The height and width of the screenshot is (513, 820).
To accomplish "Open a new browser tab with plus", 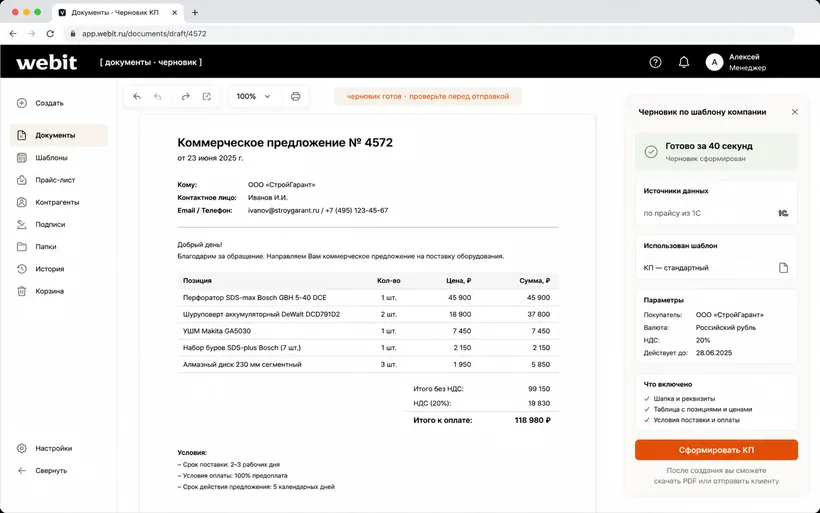I will click(x=195, y=13).
